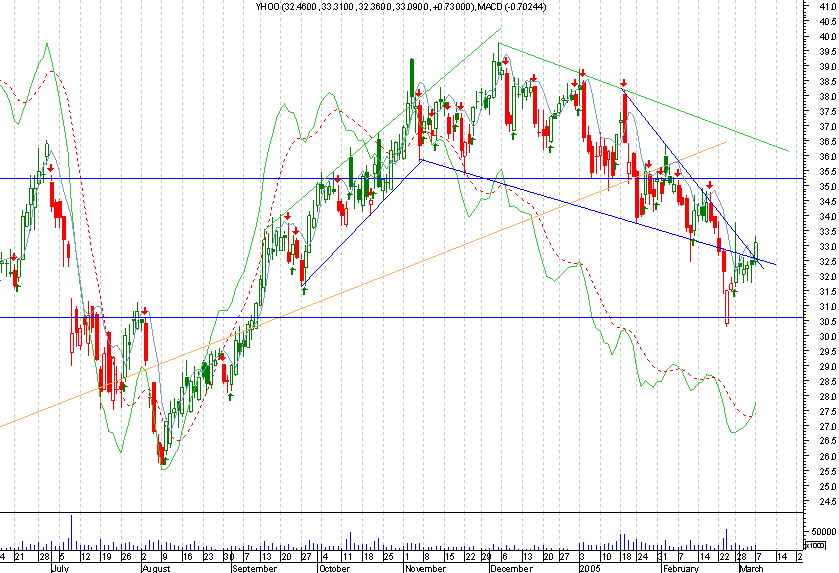Screen dimensions: 839x573
Task: Select the 41.0 price axis label
Action: point(827,6)
